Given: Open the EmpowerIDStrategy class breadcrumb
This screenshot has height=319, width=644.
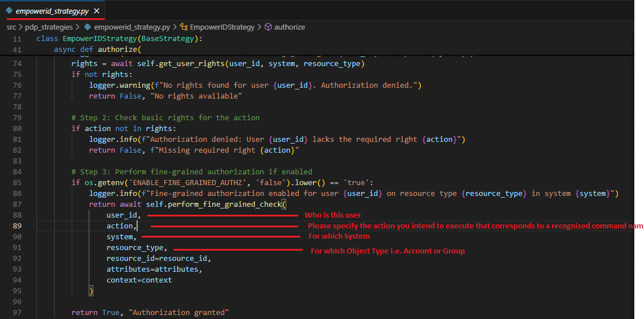Looking at the screenshot, I should 222,27.
